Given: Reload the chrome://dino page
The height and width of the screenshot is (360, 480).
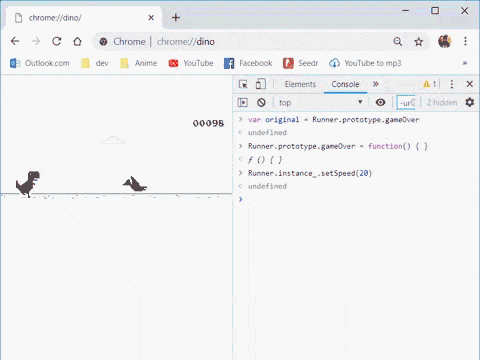Looking at the screenshot, I should click(57, 41).
